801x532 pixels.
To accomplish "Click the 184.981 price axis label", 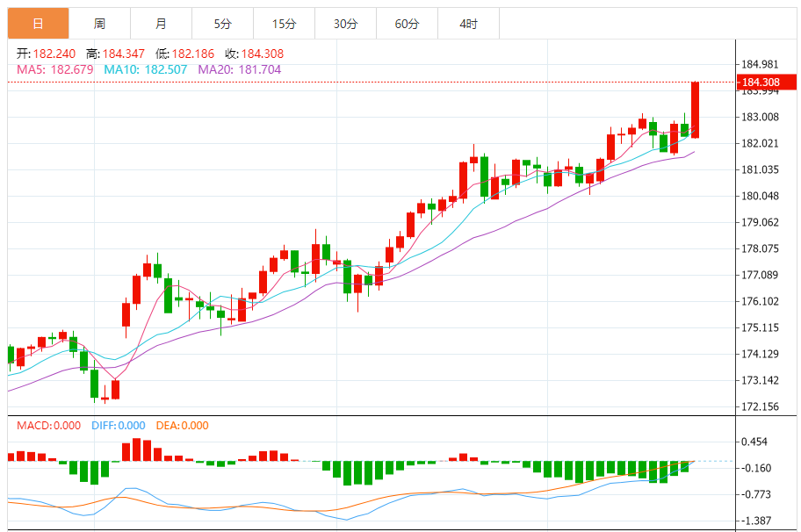I will point(761,65).
